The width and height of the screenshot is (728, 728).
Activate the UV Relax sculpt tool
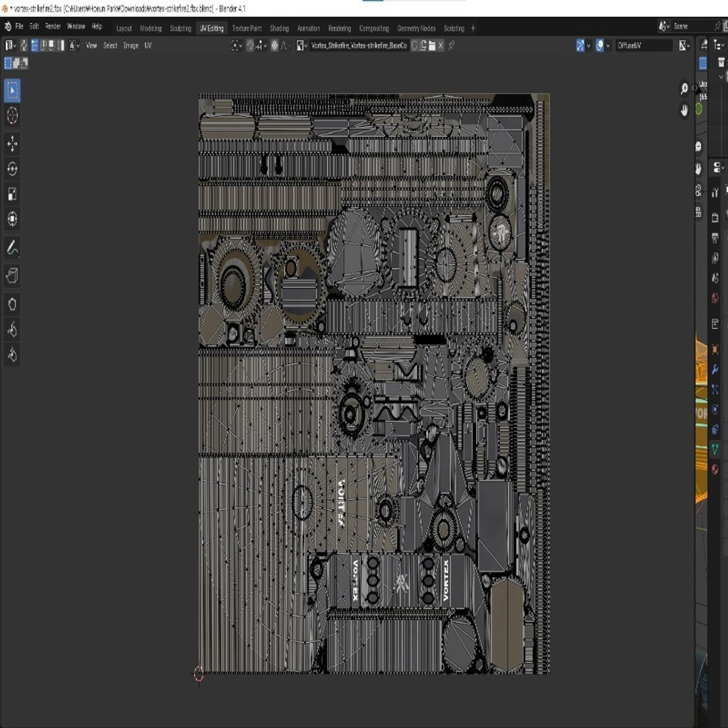click(x=12, y=330)
